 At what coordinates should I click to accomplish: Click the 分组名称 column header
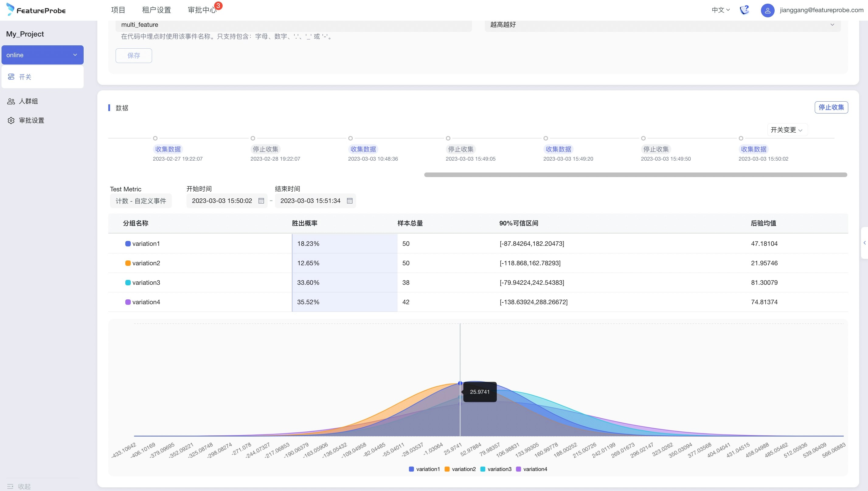pos(136,223)
